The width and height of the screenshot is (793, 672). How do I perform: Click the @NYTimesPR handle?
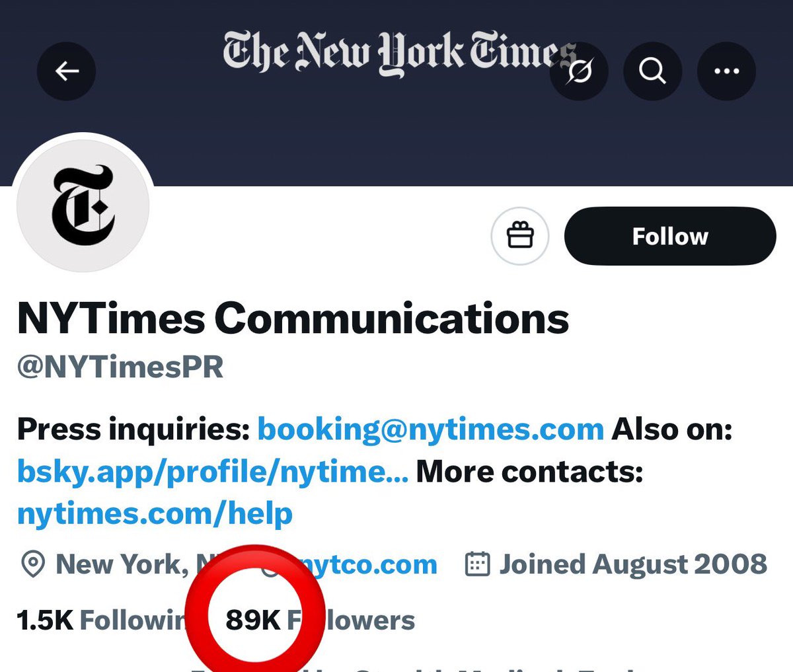click(x=120, y=367)
